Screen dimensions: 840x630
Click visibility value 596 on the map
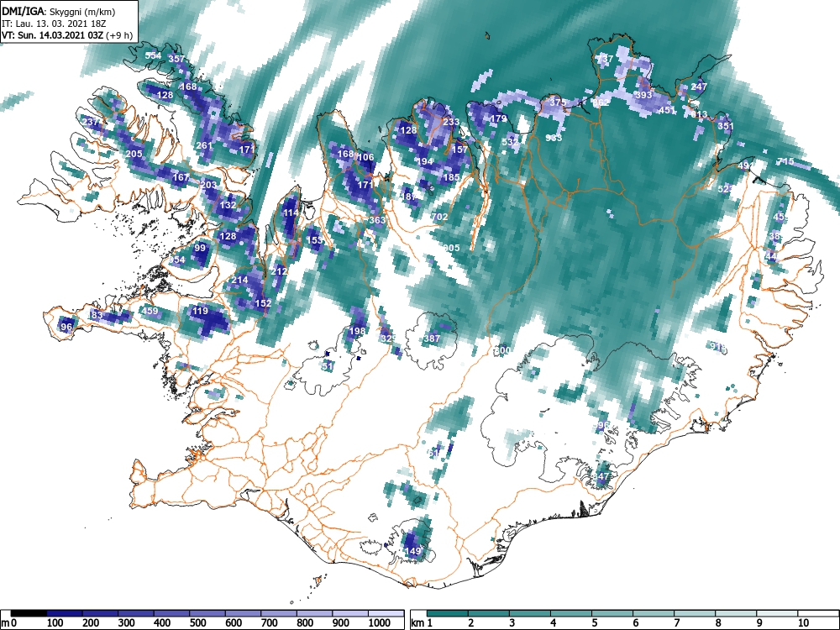[x=602, y=425]
